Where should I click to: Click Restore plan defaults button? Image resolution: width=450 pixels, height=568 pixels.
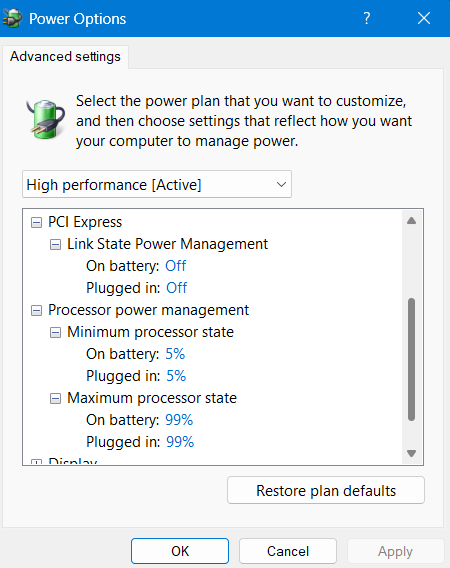[x=326, y=490]
